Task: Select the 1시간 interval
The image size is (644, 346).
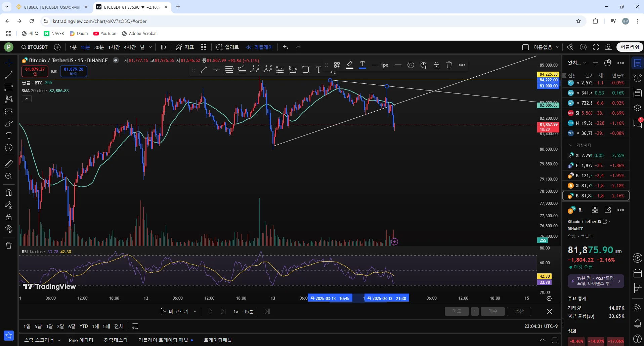Action: click(114, 47)
